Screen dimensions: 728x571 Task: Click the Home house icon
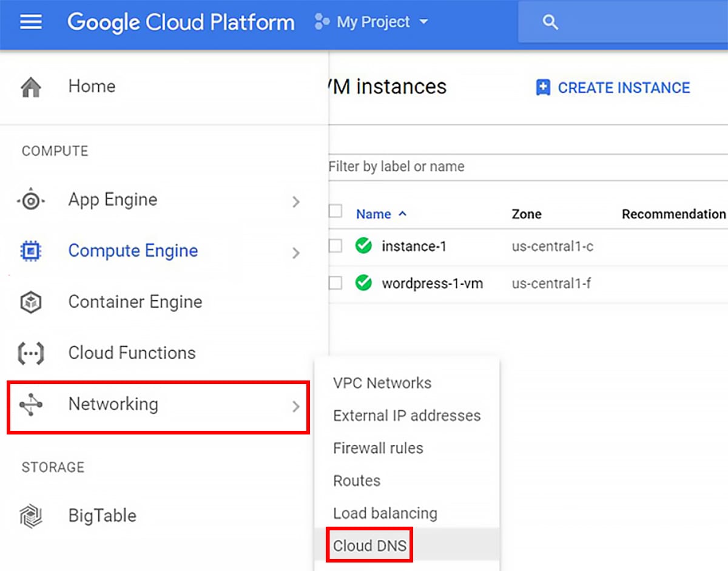[31, 87]
